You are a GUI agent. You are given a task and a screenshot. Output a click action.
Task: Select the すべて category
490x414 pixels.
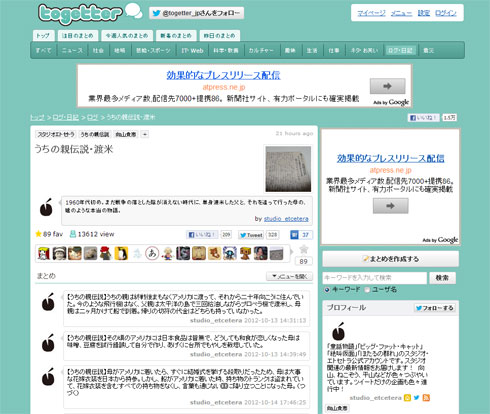(x=43, y=50)
